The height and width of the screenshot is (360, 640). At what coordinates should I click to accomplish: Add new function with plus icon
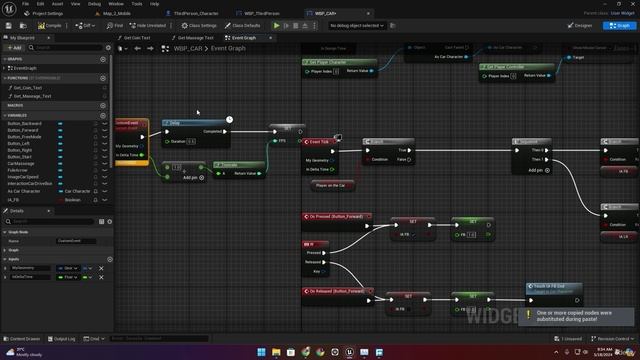coord(103,78)
